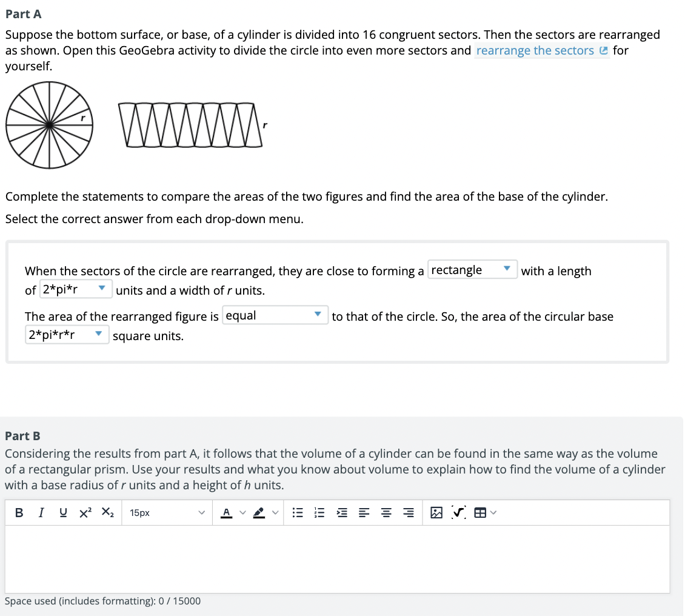Toggle underline formatting
685x616 pixels.
tap(62, 512)
